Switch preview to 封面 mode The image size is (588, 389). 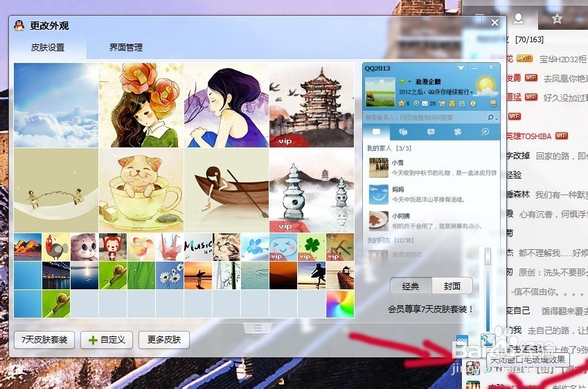pos(452,287)
